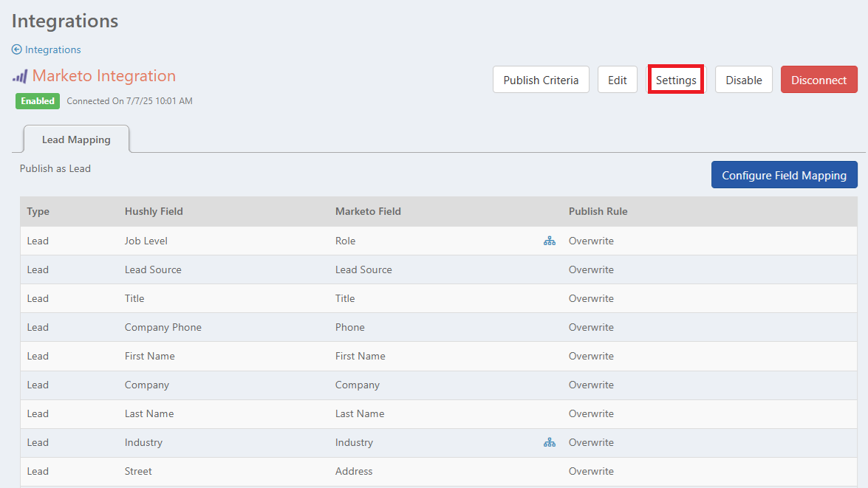Click the Publish as Lead label
This screenshot has width=868, height=488.
coord(55,168)
